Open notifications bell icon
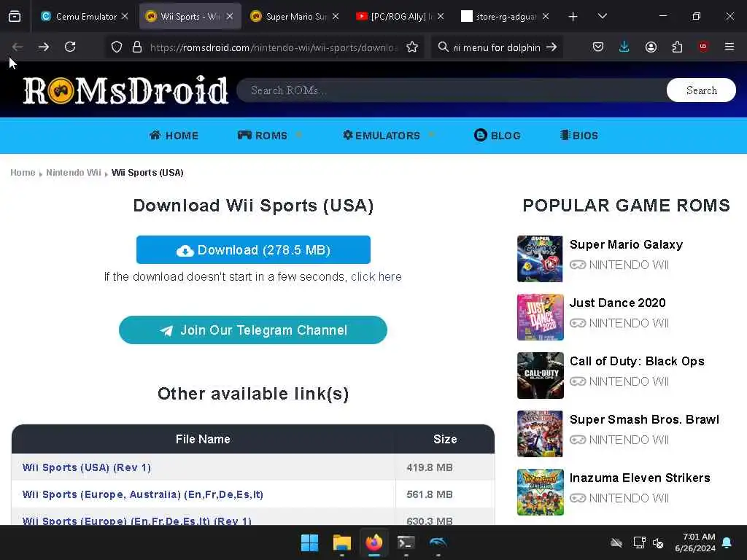 (x=727, y=542)
